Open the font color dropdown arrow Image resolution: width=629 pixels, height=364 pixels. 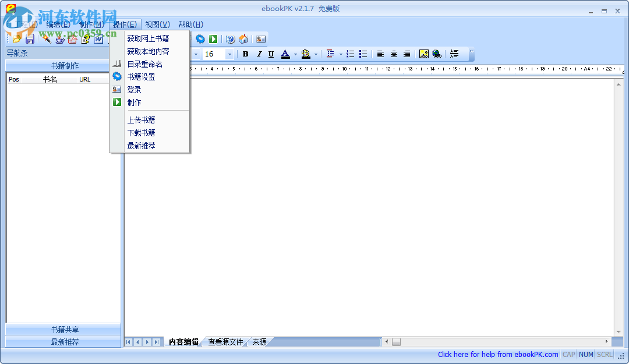click(x=294, y=54)
